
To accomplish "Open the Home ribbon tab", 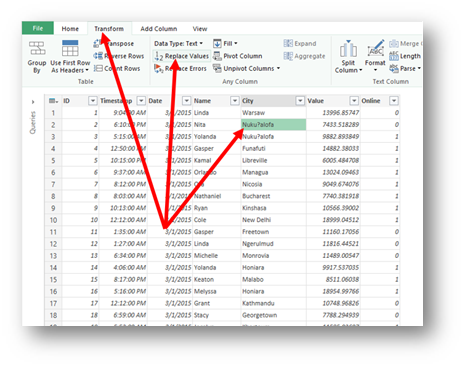I will [70, 29].
